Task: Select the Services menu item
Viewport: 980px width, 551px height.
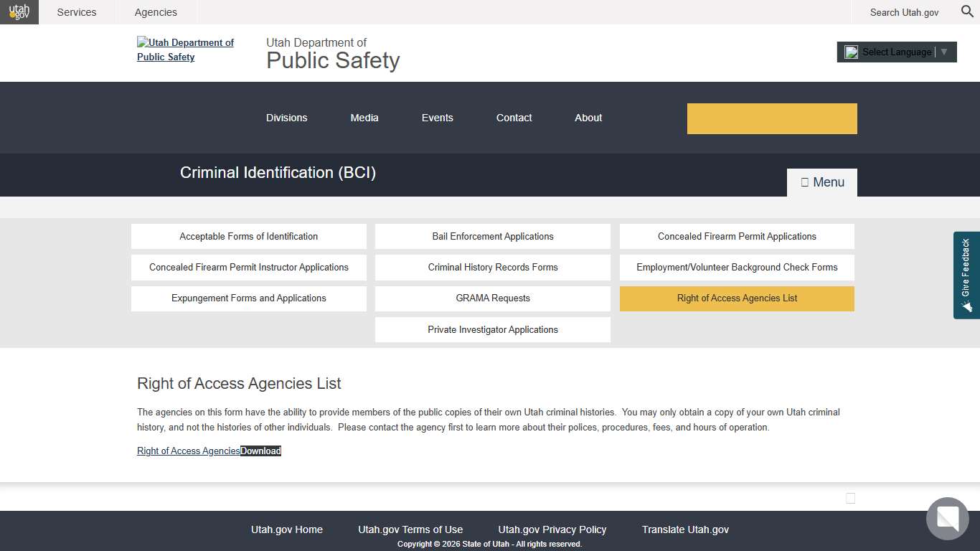Action: tap(76, 12)
